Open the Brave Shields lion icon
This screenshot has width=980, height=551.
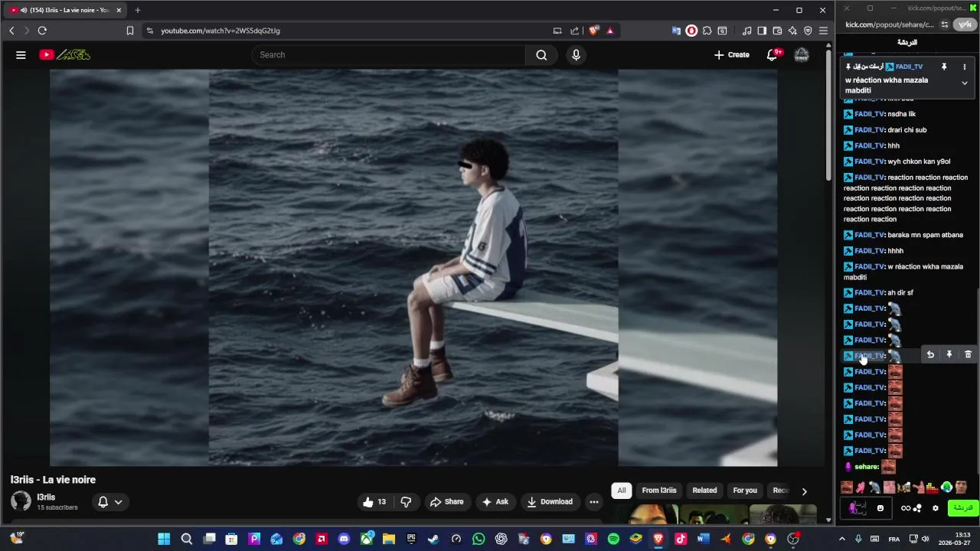(593, 31)
